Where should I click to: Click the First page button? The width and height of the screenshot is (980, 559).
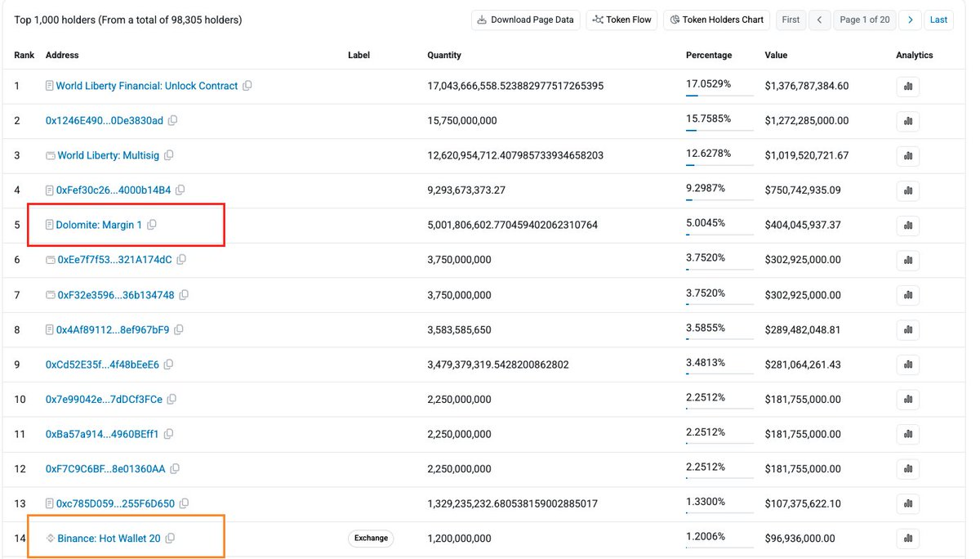click(x=791, y=20)
